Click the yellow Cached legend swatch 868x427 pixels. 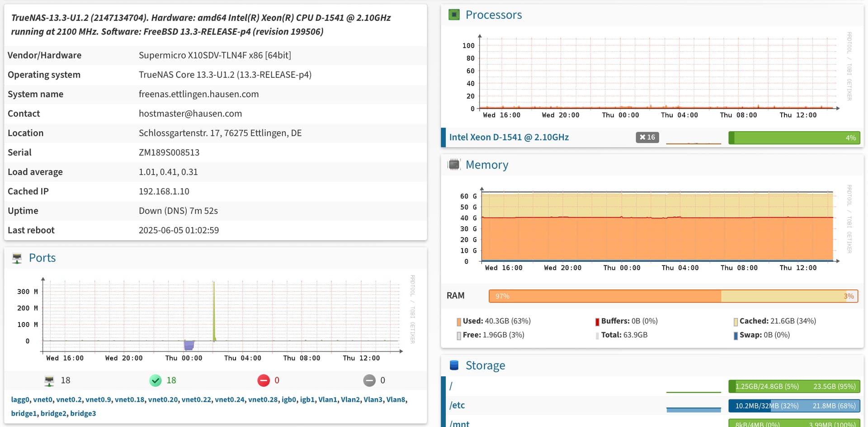pos(736,322)
